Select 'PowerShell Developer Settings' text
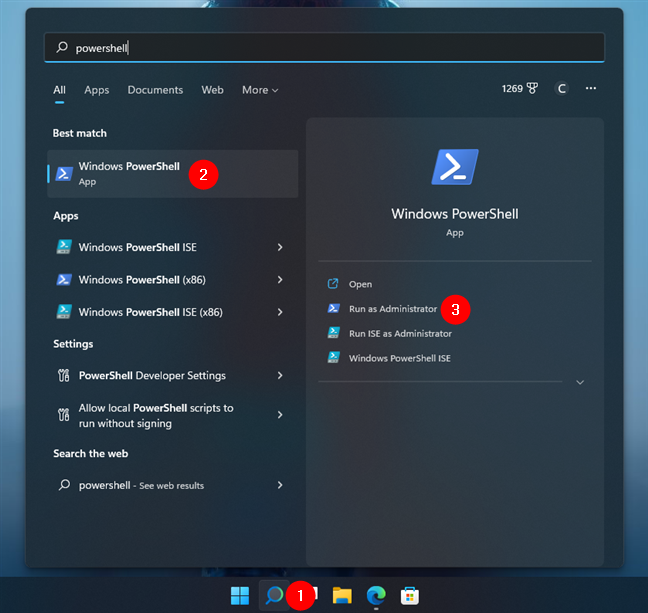The height and width of the screenshot is (613, 648). coord(152,375)
